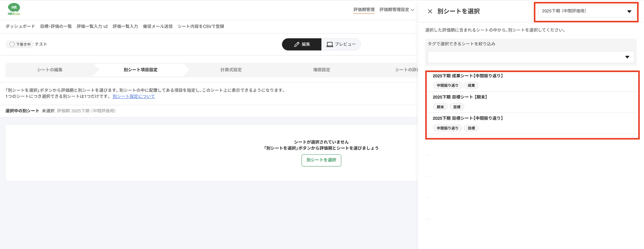Open 目標・評価の一覧 navigation item
Image resolution: width=644 pixels, height=249 pixels.
click(56, 26)
